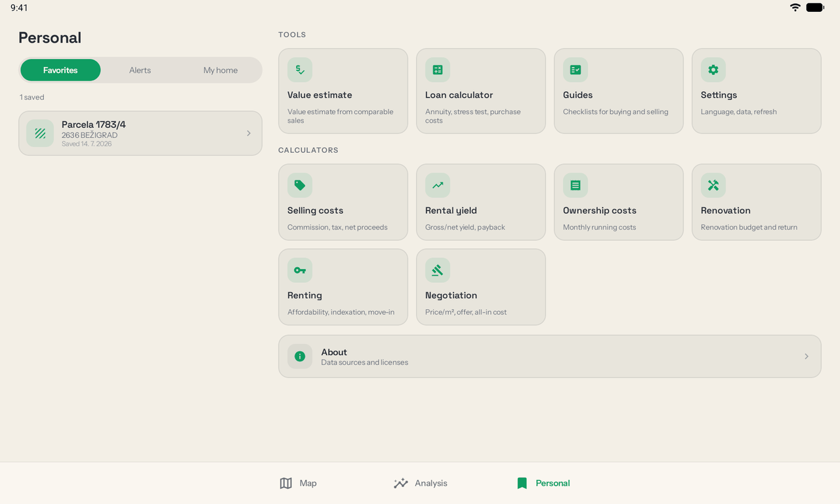Click the About info icon
The height and width of the screenshot is (504, 840).
point(300,356)
